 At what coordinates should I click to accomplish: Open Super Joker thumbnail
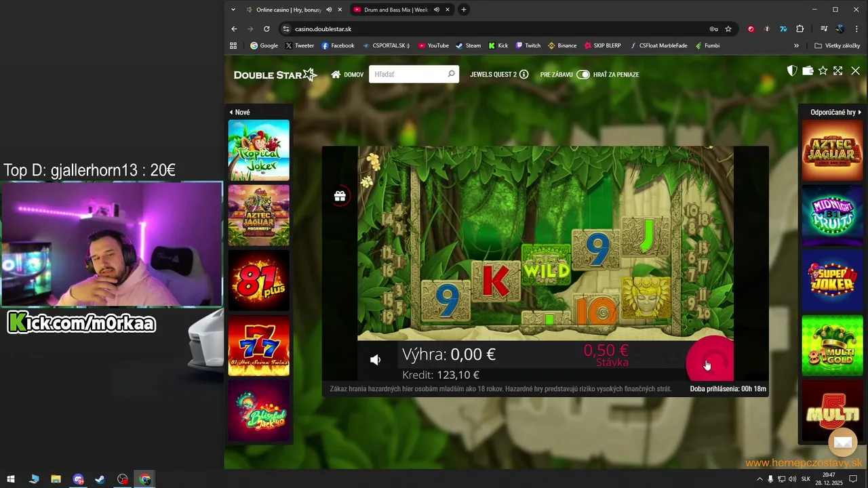click(832, 281)
